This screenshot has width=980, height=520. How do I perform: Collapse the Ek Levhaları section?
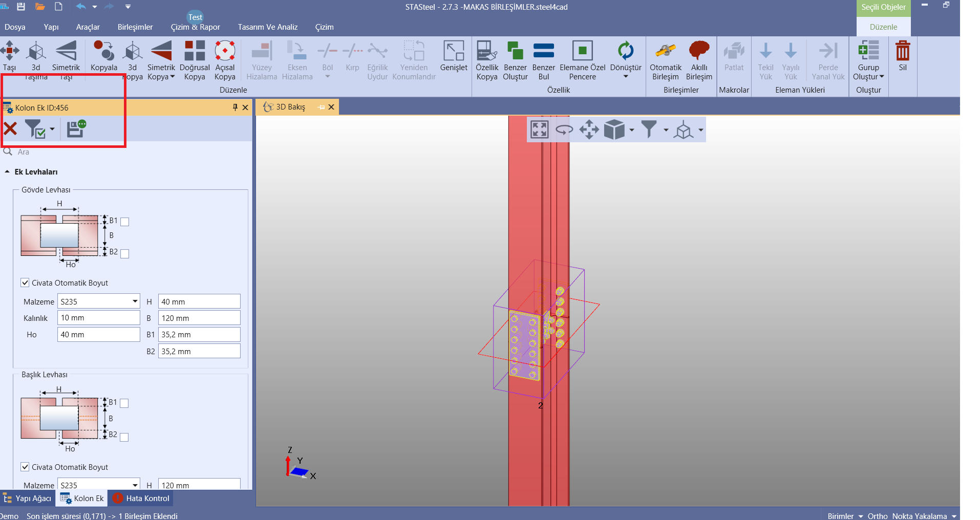[x=7, y=172]
